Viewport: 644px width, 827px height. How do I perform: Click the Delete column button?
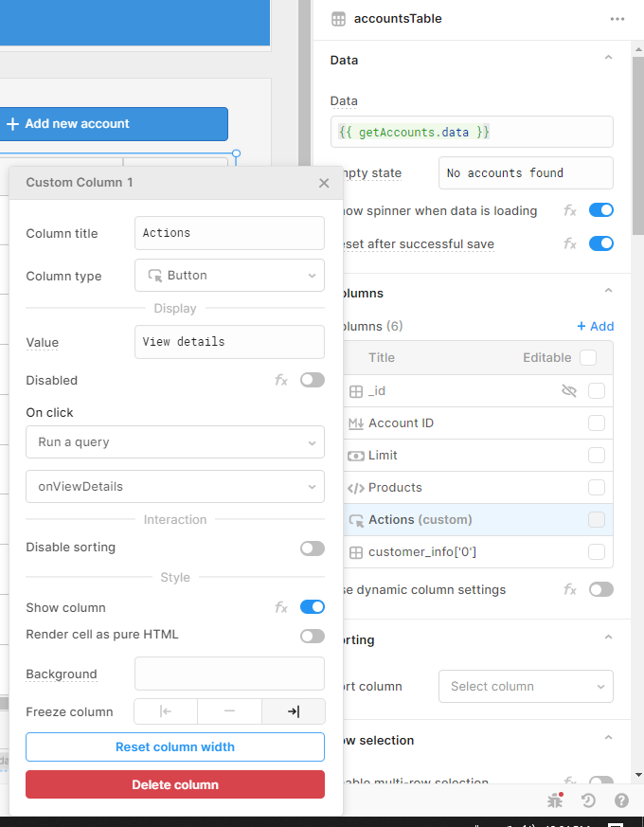tap(175, 784)
